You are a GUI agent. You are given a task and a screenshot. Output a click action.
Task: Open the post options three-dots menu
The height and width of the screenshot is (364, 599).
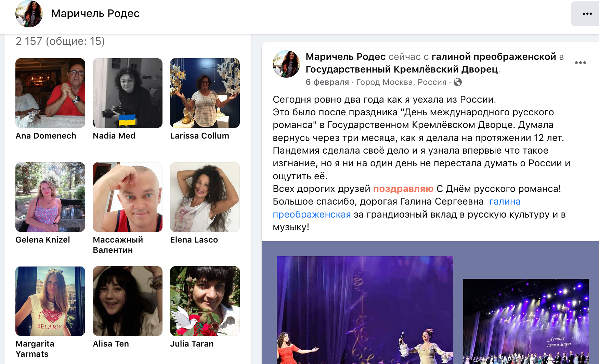(580, 63)
